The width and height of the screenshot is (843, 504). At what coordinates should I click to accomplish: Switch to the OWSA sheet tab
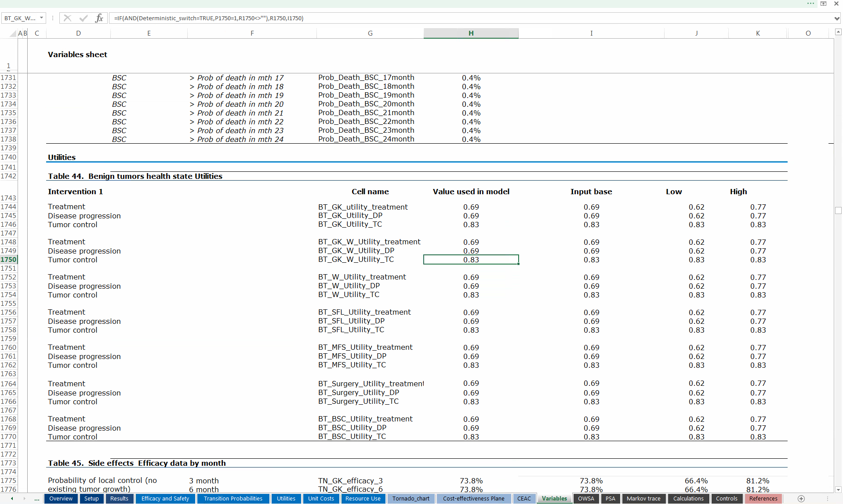coord(586,498)
